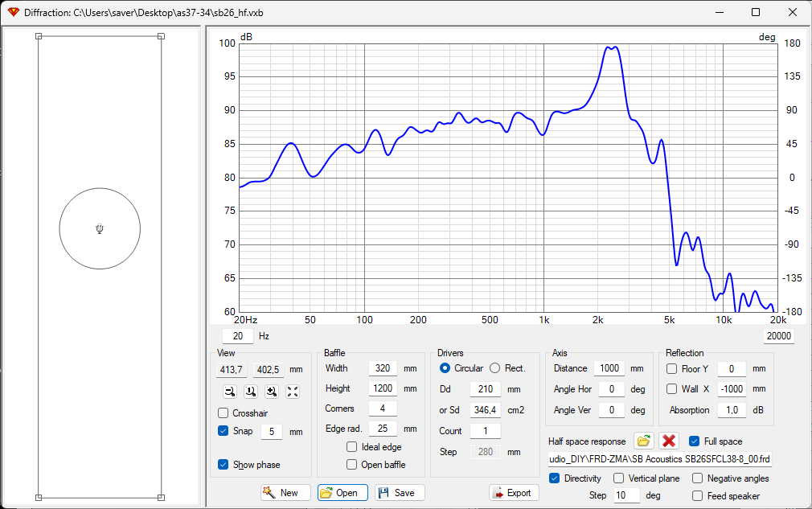Select the Rect. driver radio button
Screen dimensions: 812x509
pos(495,368)
